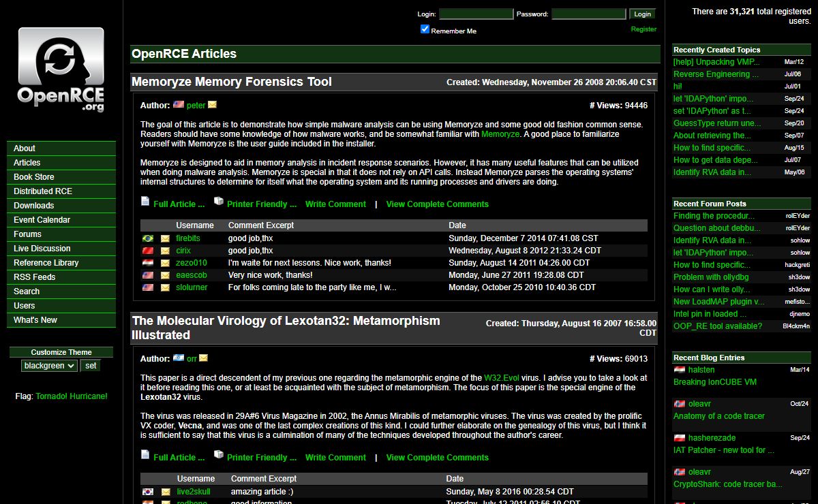Click the OpenRCE.org logo
The height and width of the screenshot is (504, 818).
61,69
